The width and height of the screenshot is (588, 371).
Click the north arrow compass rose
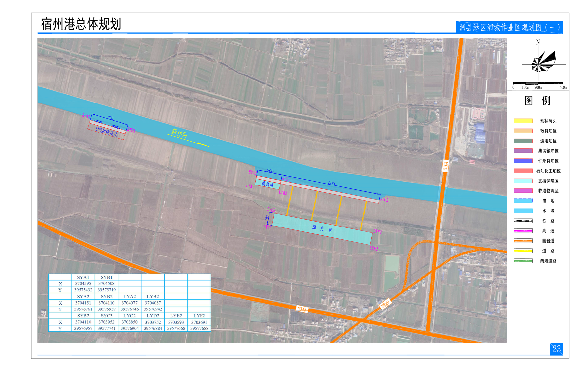[543, 62]
